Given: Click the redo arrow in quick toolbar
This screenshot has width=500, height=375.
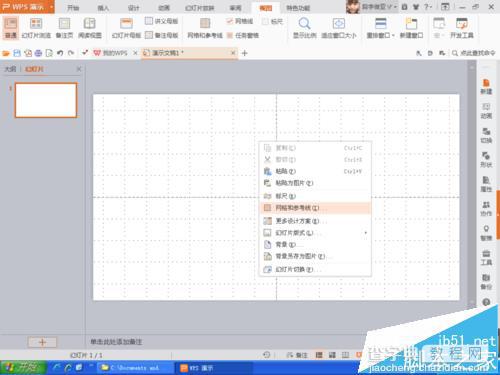Looking at the screenshot, I should pyautogui.click(x=71, y=53).
